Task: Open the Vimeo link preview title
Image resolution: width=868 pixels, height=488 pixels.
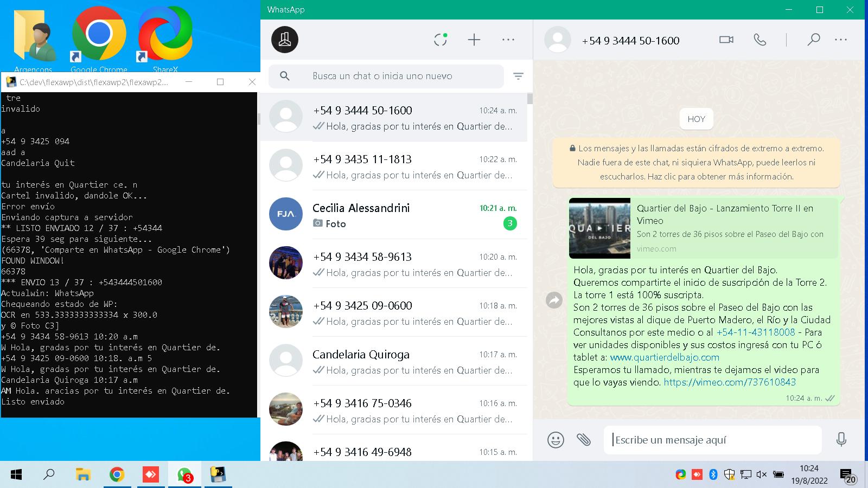Action: 725,214
